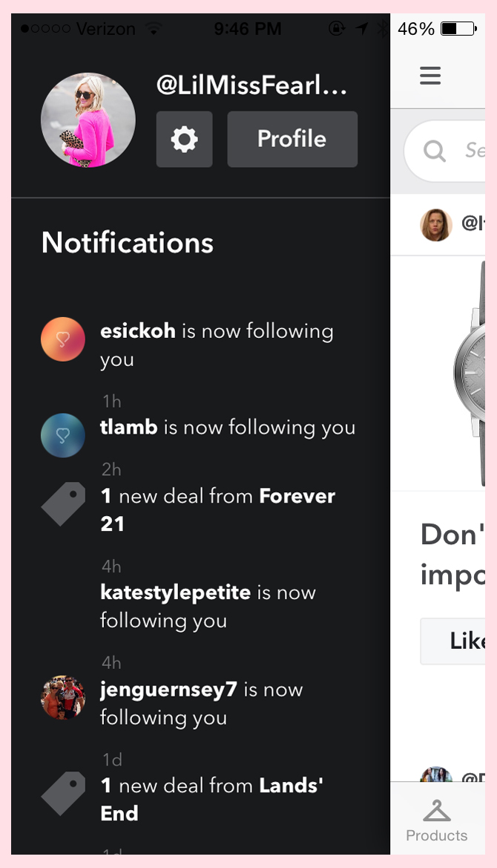Viewport: 497px width, 868px height.
Task: Tap esickoh's orange heart avatar
Action: pos(63,339)
